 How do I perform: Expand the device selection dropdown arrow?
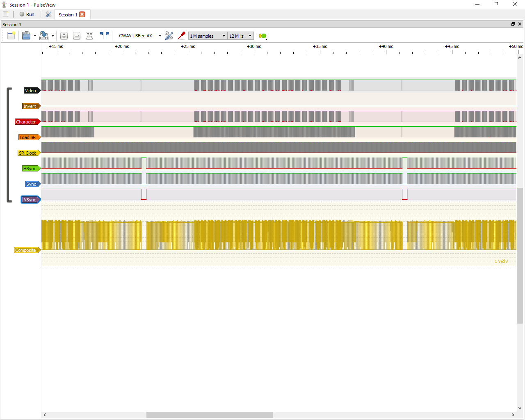point(160,36)
